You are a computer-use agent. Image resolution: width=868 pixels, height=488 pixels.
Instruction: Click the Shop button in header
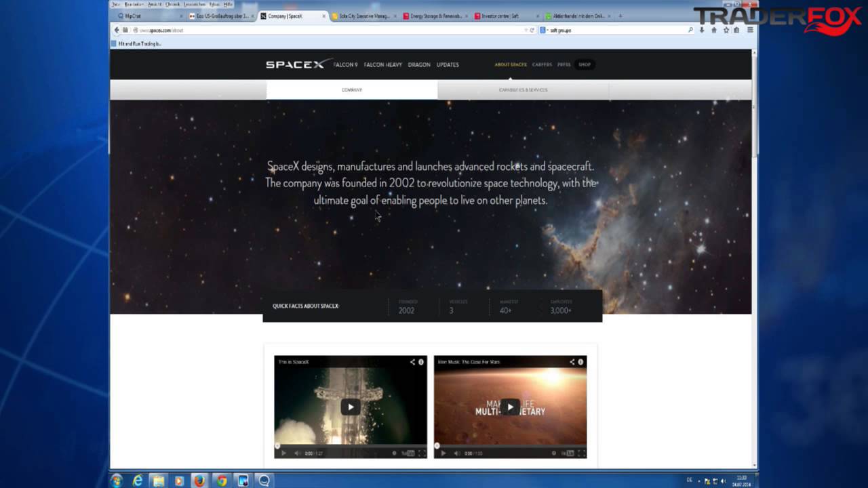coord(585,65)
